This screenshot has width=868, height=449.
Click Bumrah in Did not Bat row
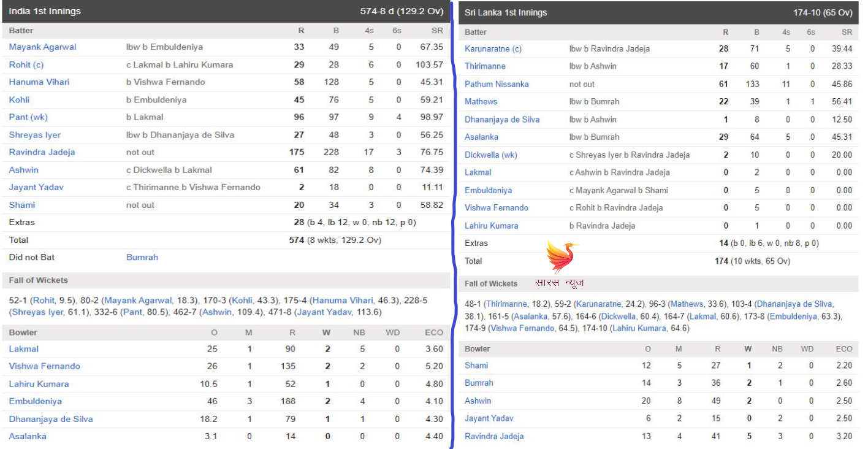[x=142, y=258]
